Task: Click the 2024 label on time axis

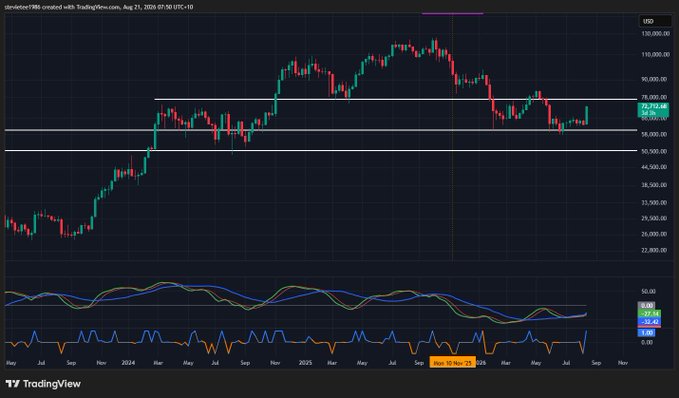Action: [128, 363]
